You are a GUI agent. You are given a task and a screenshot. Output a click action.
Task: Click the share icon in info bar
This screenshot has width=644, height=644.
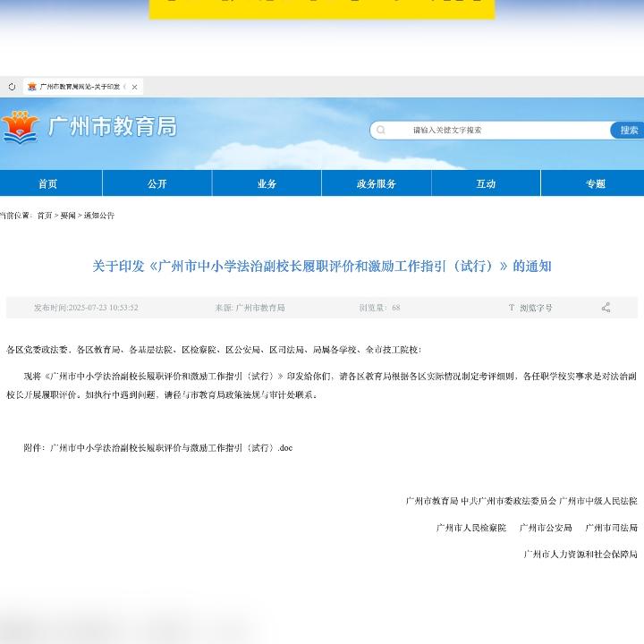coord(606,308)
